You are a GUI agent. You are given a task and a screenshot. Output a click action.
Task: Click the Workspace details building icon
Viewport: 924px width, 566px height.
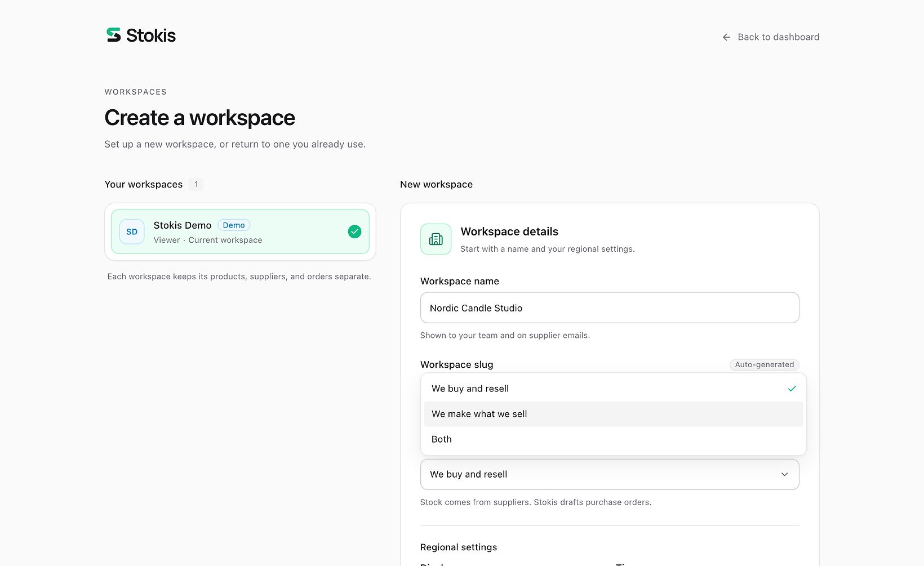436,239
